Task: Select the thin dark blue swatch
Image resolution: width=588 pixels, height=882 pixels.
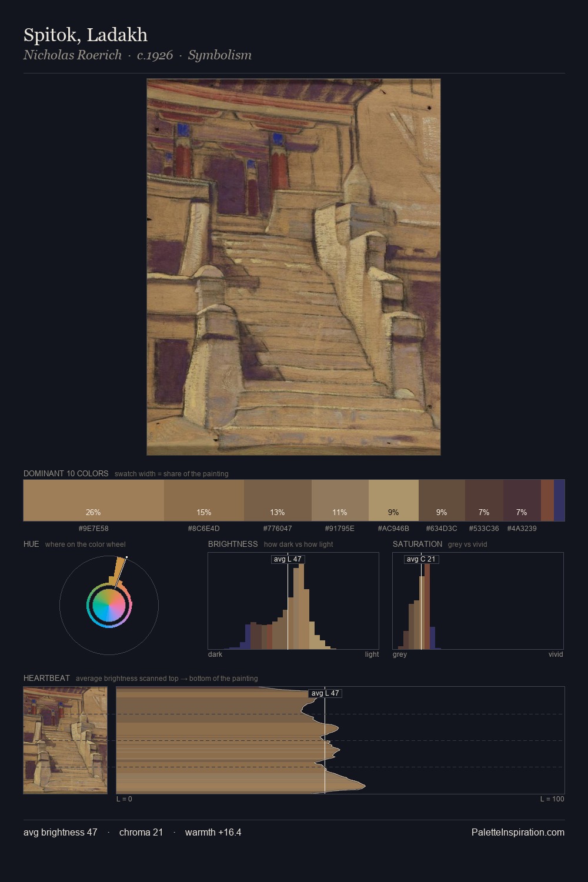Action: [x=559, y=500]
